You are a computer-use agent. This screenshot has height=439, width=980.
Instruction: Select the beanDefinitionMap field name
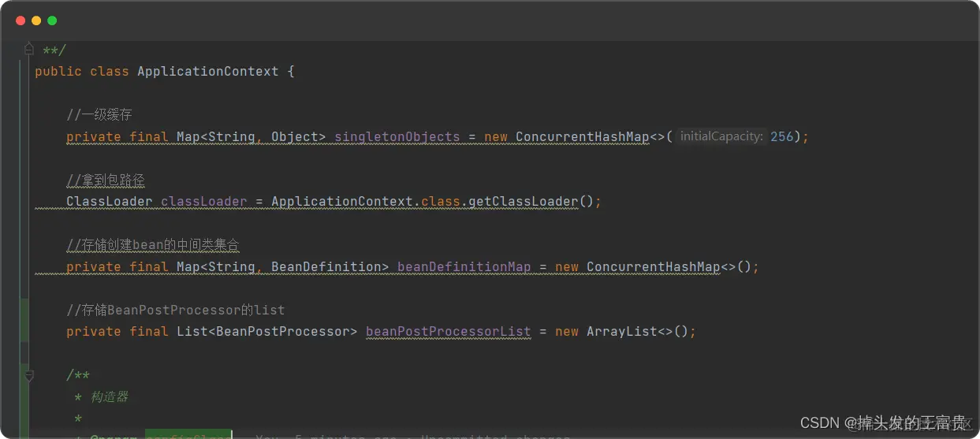(464, 266)
